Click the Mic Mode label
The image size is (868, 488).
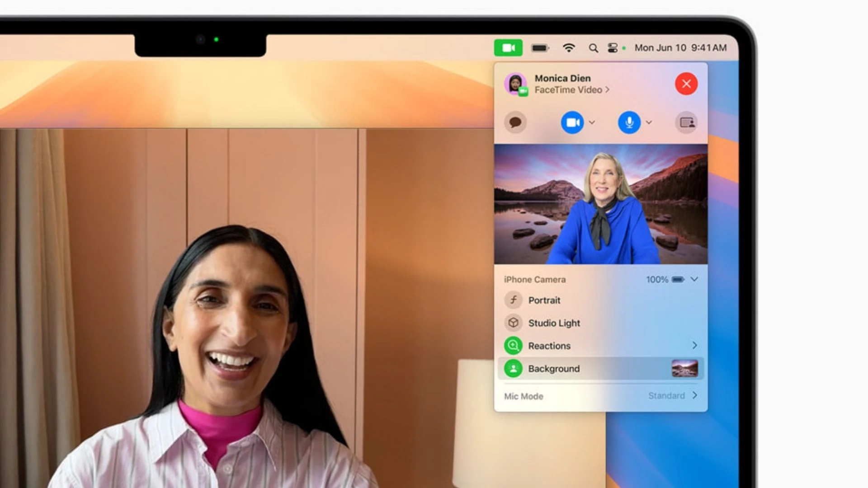524,396
